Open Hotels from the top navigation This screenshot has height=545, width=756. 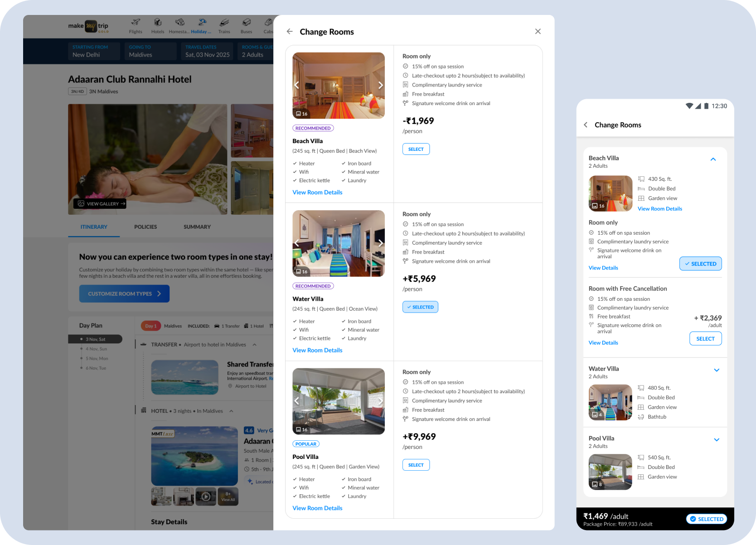[x=158, y=26]
